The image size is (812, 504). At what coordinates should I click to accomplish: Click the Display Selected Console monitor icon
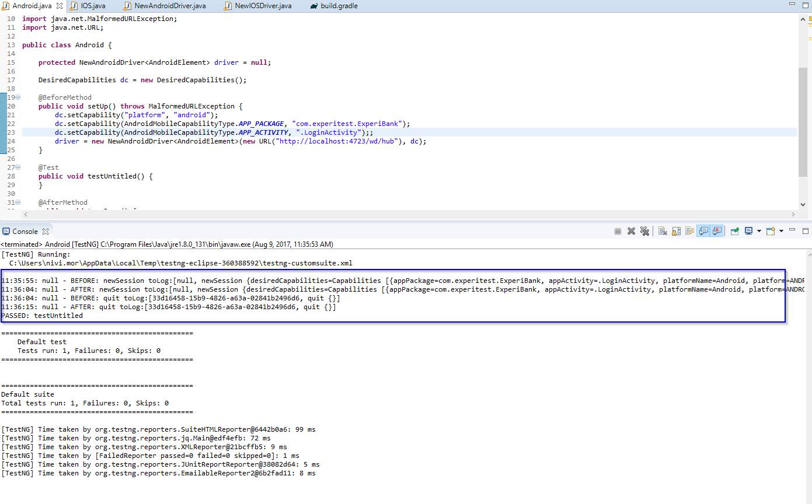[x=749, y=231]
